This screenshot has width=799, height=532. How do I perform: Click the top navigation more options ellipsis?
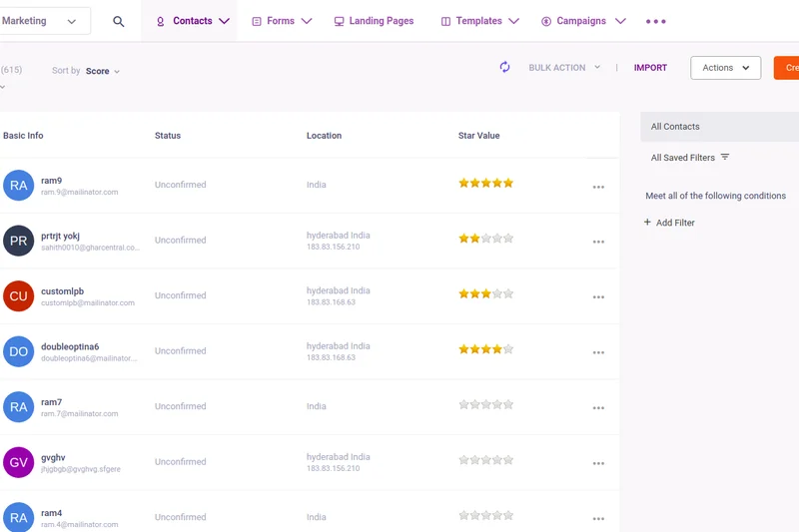coord(655,21)
